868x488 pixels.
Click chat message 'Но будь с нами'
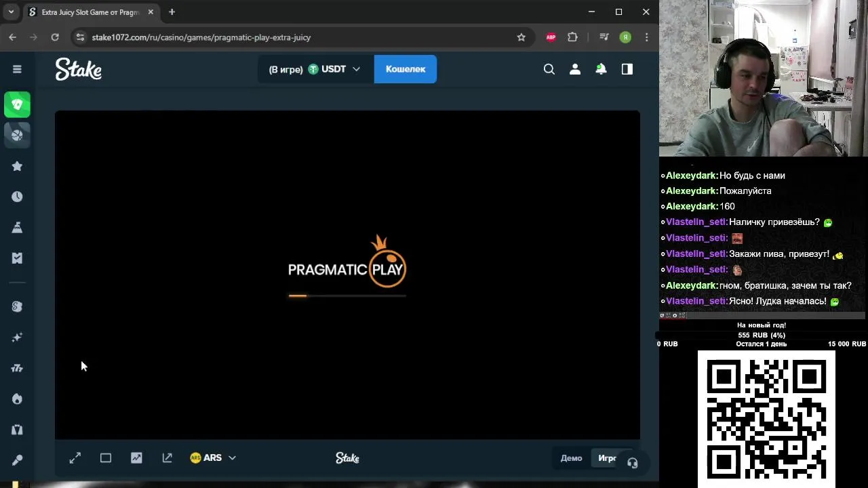(752, 176)
